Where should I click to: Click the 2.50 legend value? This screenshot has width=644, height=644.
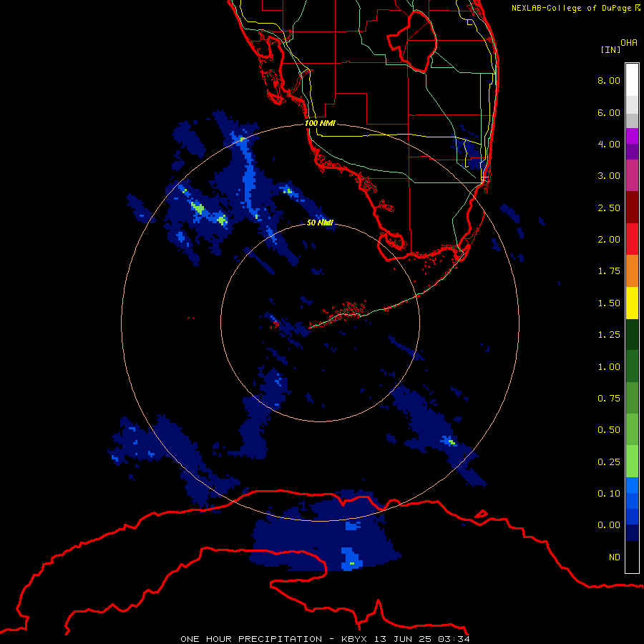click(609, 208)
